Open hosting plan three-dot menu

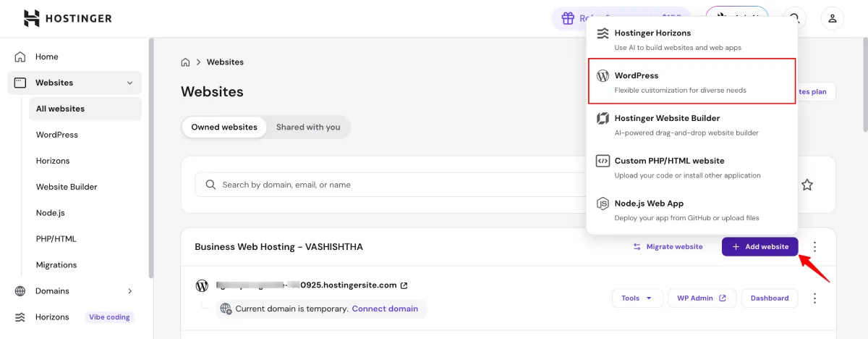point(815,247)
